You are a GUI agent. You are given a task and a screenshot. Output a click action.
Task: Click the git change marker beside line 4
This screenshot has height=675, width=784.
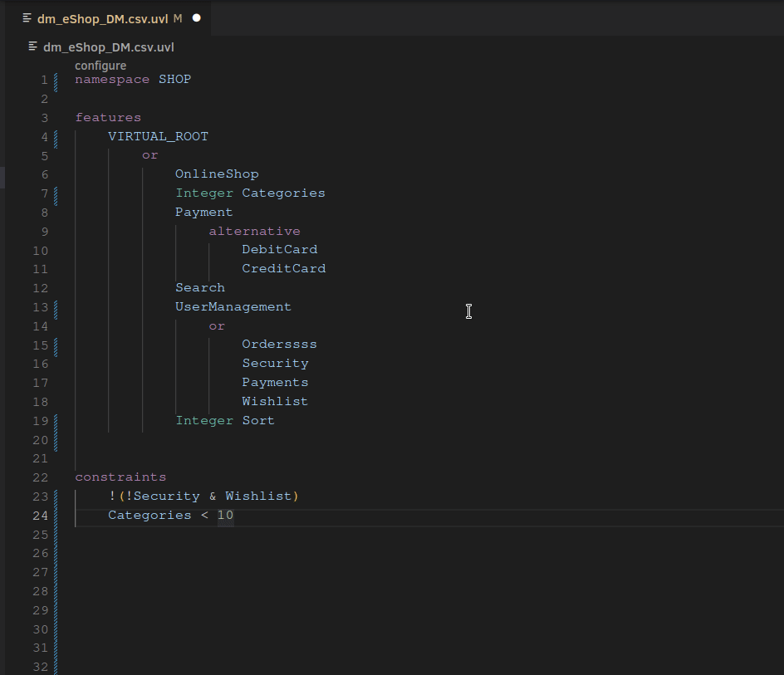point(56,139)
